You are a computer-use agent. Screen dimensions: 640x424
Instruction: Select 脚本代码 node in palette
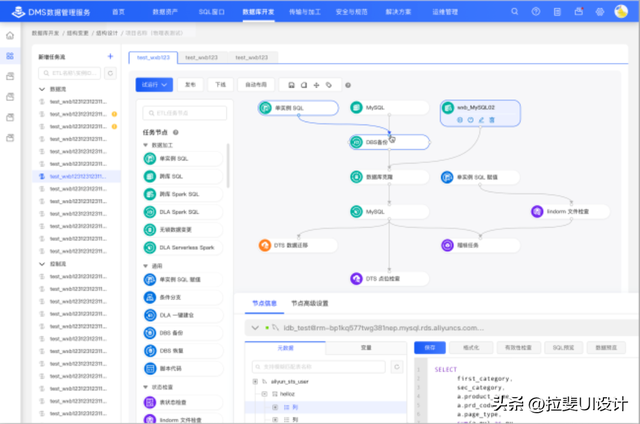183,369
